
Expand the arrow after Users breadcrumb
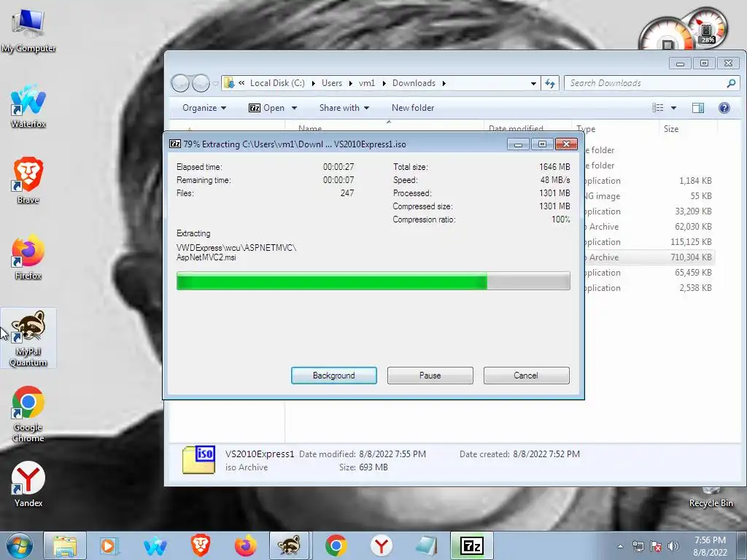click(351, 83)
